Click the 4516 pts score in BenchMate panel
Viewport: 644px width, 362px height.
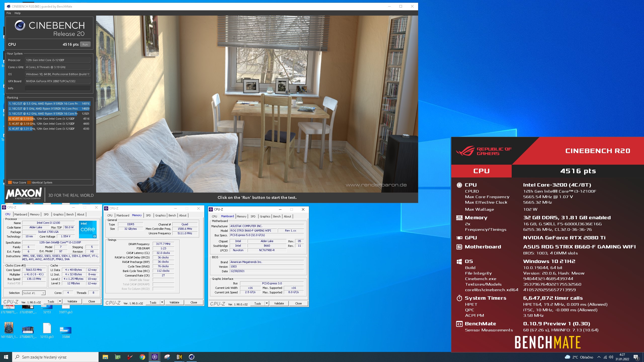point(578,171)
